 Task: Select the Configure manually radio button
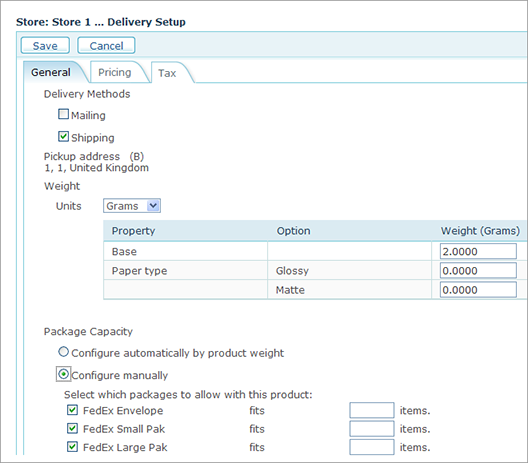click(63, 374)
